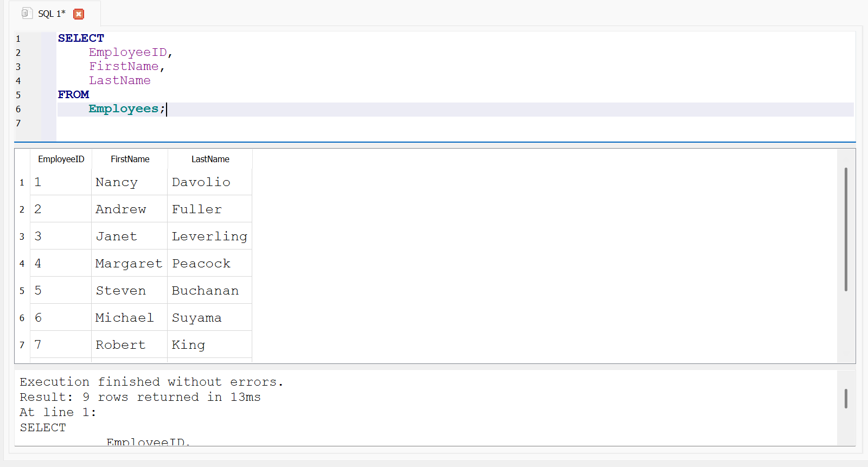Select the Leverling cell
The image size is (868, 467).
(x=209, y=236)
